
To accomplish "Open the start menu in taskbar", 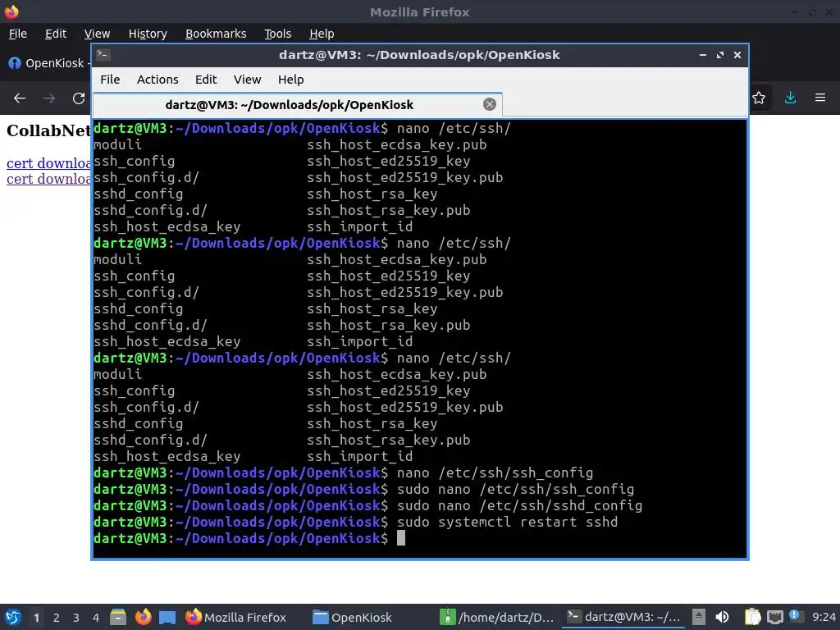I will pyautogui.click(x=13, y=617).
